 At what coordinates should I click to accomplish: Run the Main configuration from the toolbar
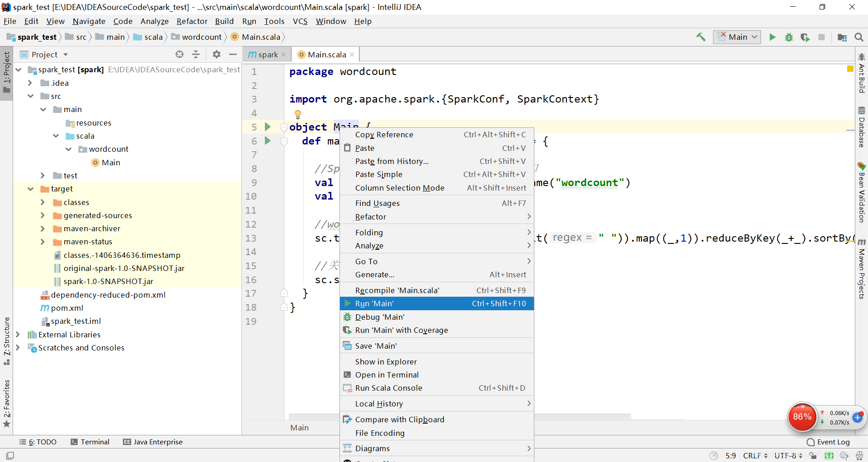tap(773, 37)
